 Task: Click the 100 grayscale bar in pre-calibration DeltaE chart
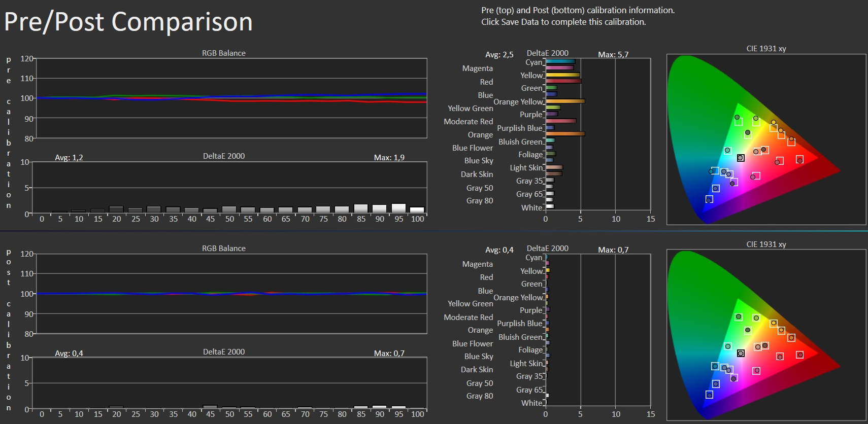417,209
